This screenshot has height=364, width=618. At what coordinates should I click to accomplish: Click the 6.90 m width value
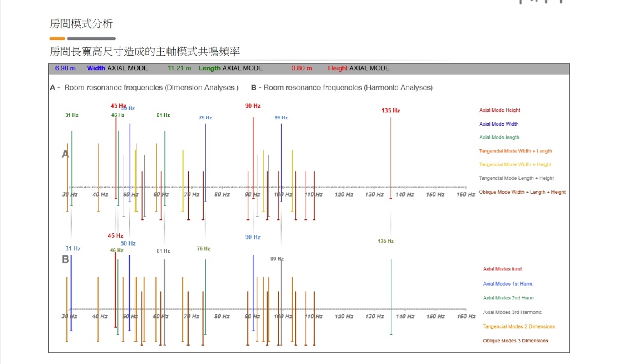click(66, 68)
